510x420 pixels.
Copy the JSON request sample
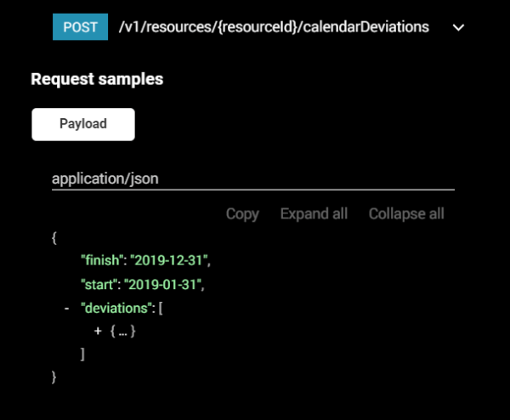pos(242,214)
